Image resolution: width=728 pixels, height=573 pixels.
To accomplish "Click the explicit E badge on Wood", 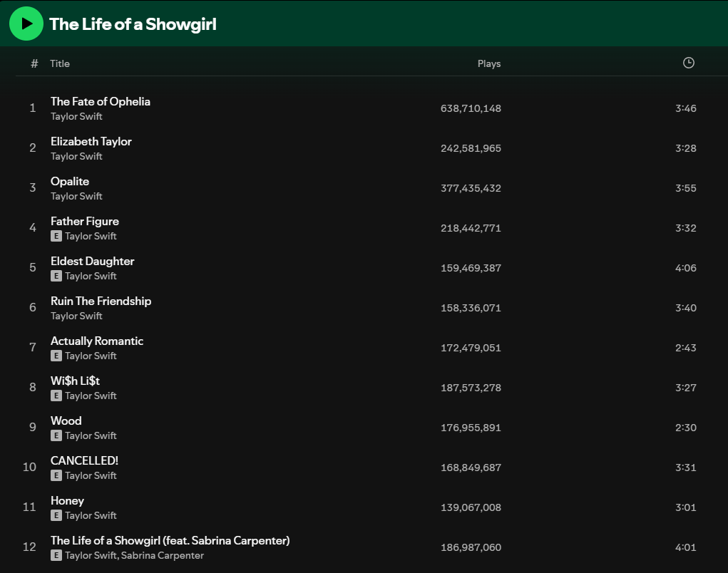I will 56,435.
